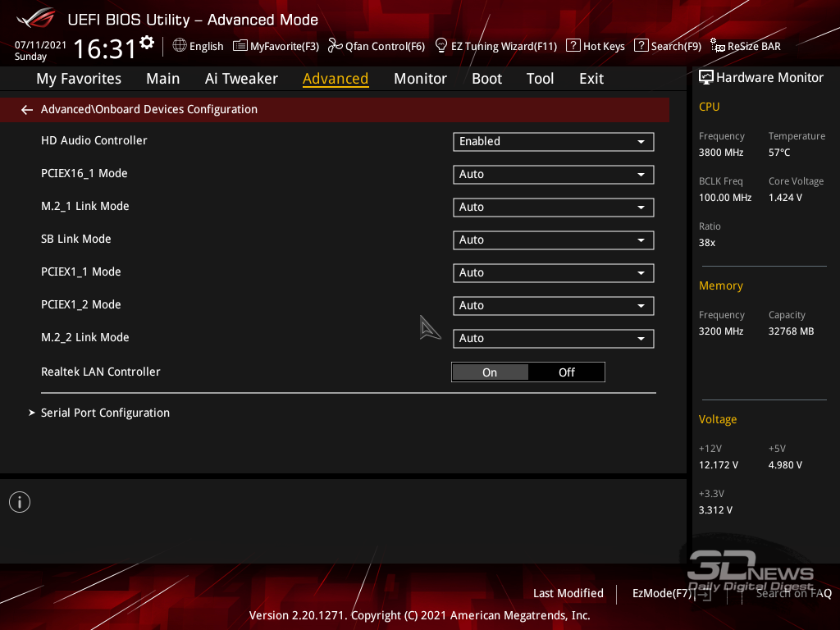The height and width of the screenshot is (630, 840).
Task: Click Last Modified in the footer
Action: tap(568, 593)
